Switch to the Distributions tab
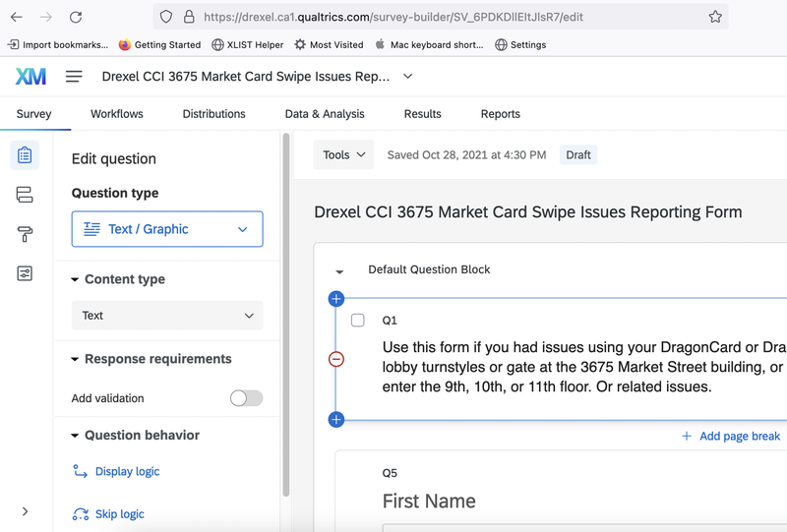 click(x=213, y=114)
